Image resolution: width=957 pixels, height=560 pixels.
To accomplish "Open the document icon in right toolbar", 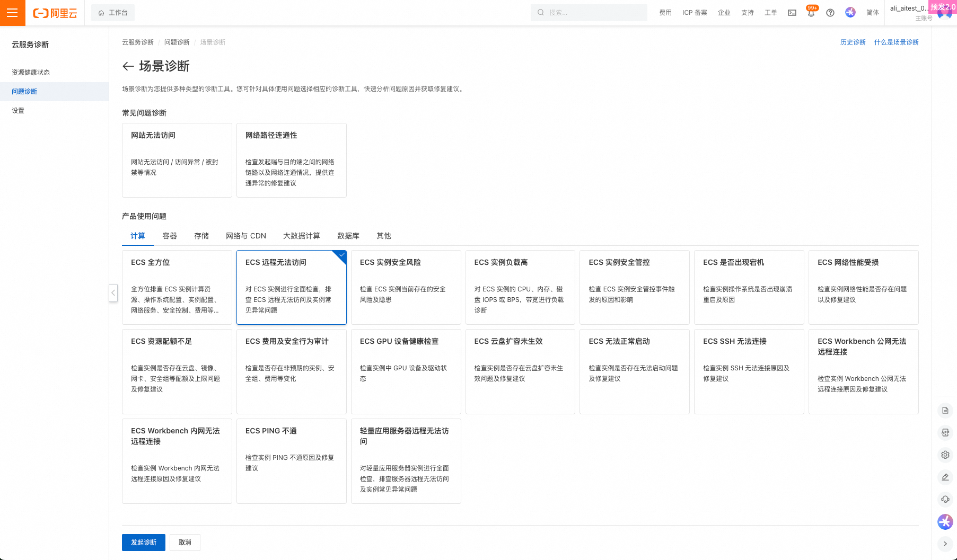I will 945,411.
